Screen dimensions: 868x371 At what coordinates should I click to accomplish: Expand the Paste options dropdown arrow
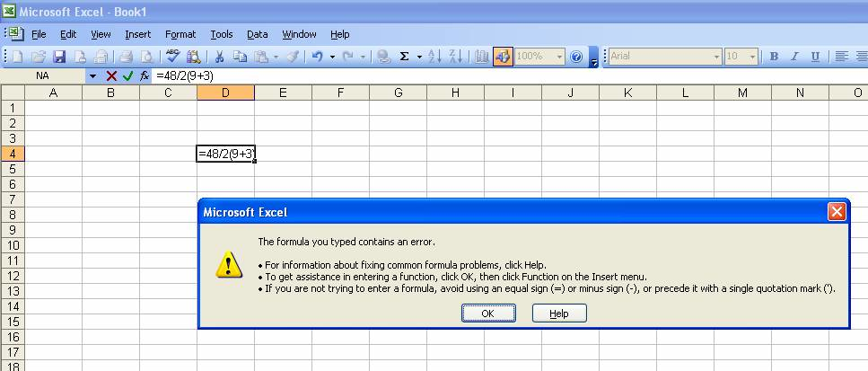tap(276, 57)
